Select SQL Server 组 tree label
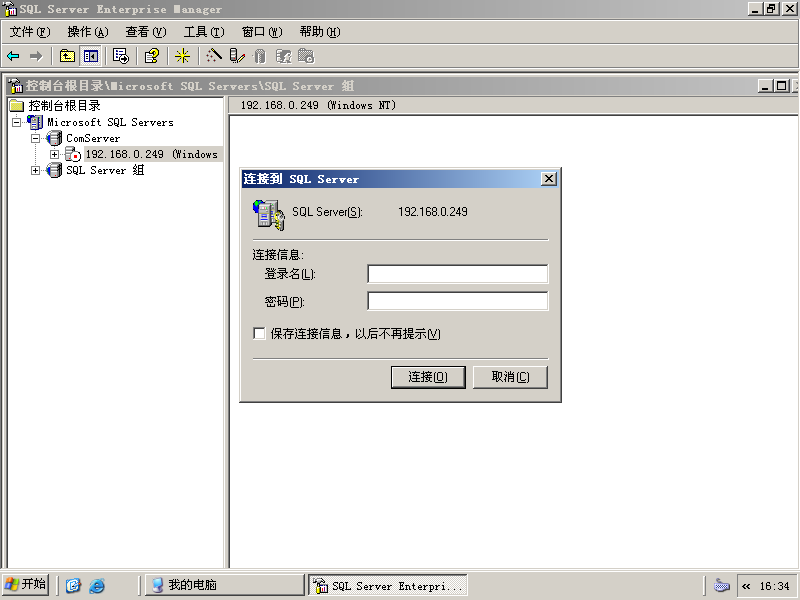 click(105, 170)
